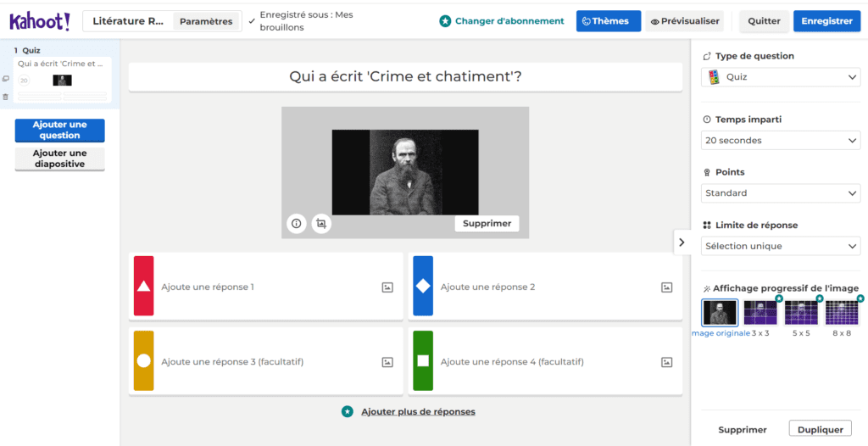The height and width of the screenshot is (446, 868).
Task: Open the Type de question dropdown
Action: [x=782, y=77]
